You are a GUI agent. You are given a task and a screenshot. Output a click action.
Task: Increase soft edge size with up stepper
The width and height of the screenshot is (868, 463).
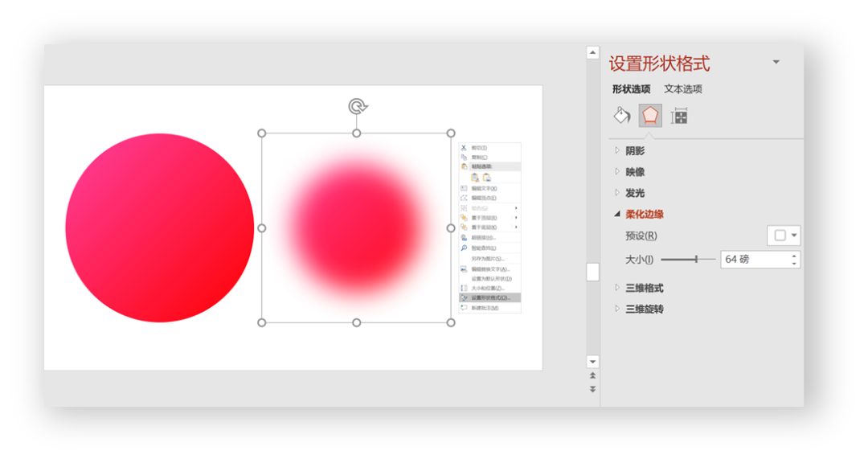click(794, 256)
